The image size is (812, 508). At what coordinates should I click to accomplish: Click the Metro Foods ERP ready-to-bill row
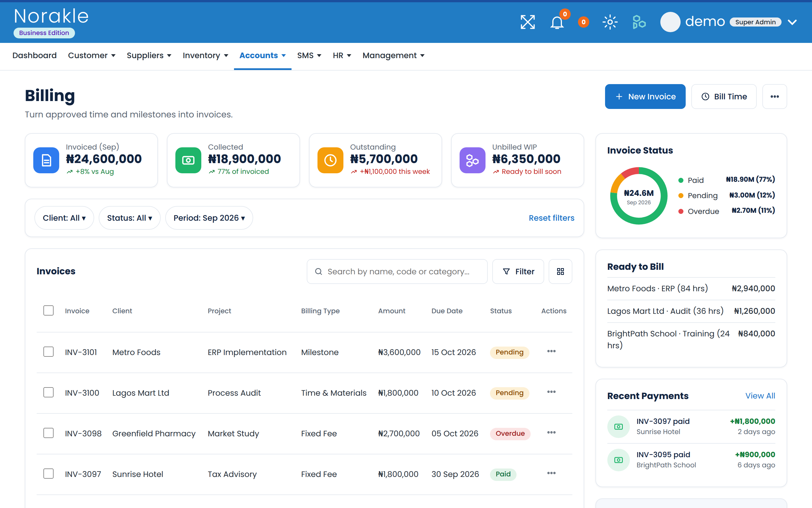pos(691,289)
